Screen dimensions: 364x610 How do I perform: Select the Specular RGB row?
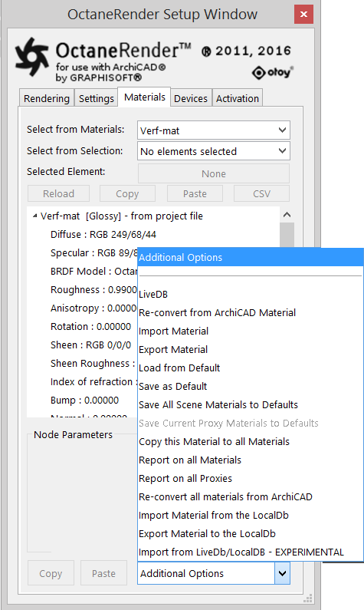tap(93, 253)
